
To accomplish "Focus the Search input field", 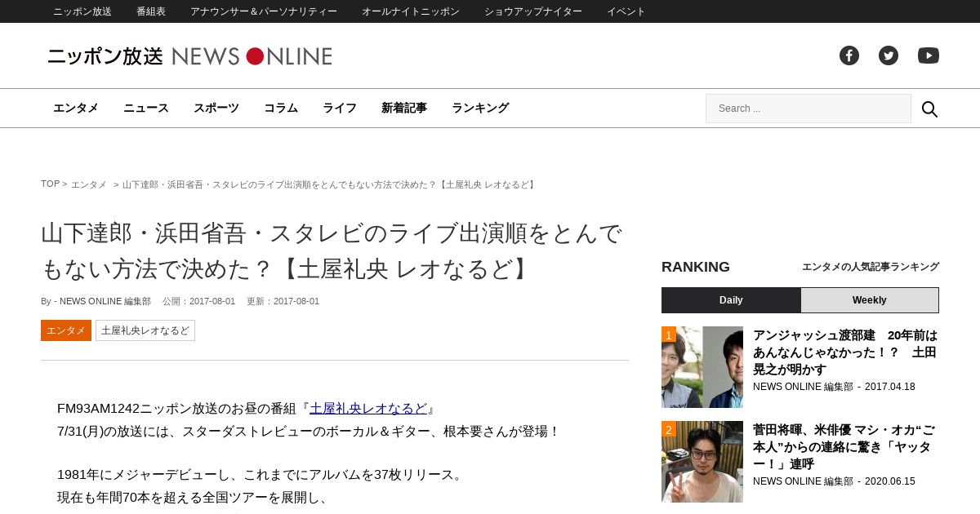I will [x=808, y=109].
